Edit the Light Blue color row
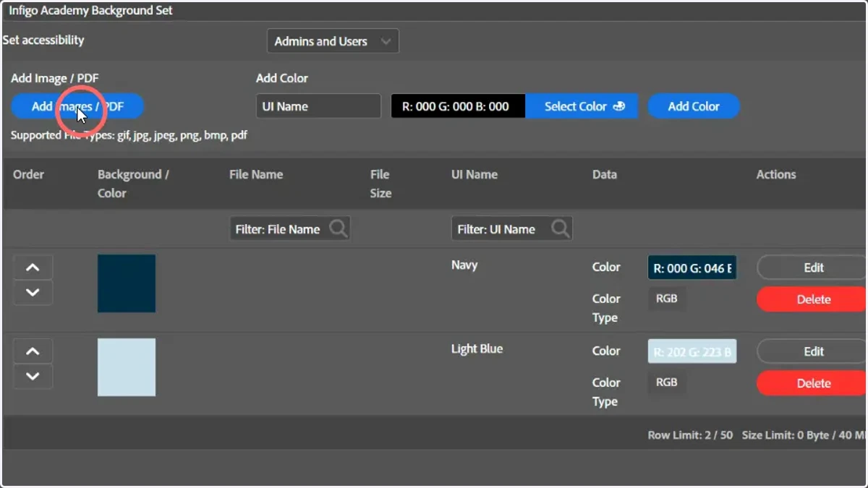Screen dimensions: 868x488 click(812, 351)
